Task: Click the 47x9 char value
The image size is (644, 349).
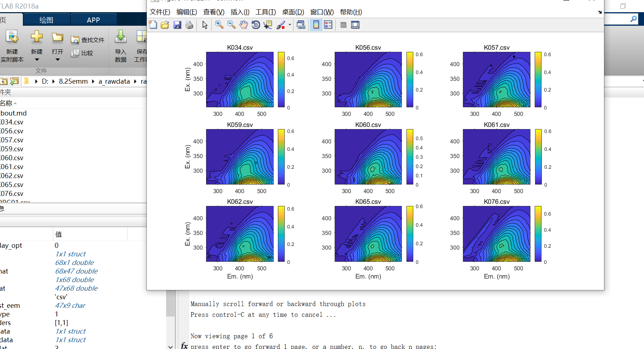Action: 70,306
